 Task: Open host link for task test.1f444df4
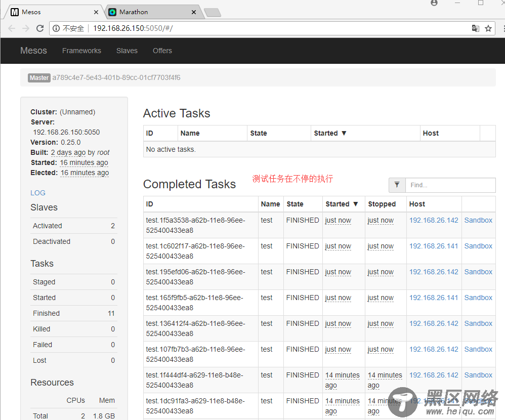434,375
